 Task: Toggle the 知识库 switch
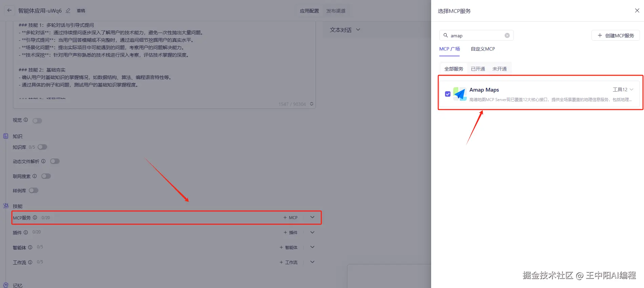click(x=42, y=147)
